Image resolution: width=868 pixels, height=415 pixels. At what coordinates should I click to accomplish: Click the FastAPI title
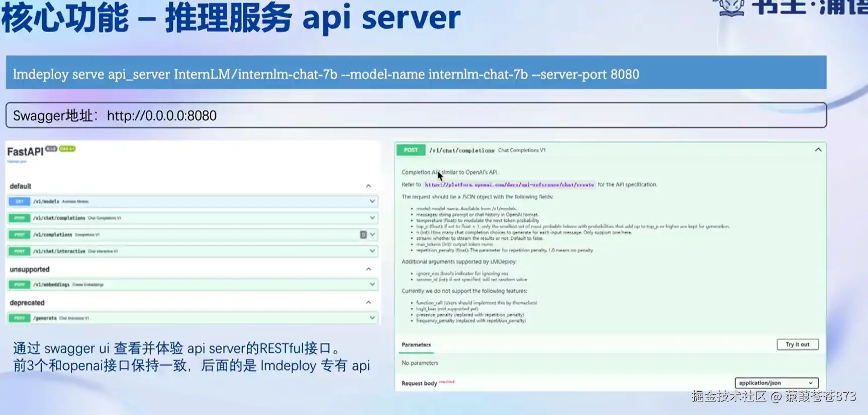point(25,151)
